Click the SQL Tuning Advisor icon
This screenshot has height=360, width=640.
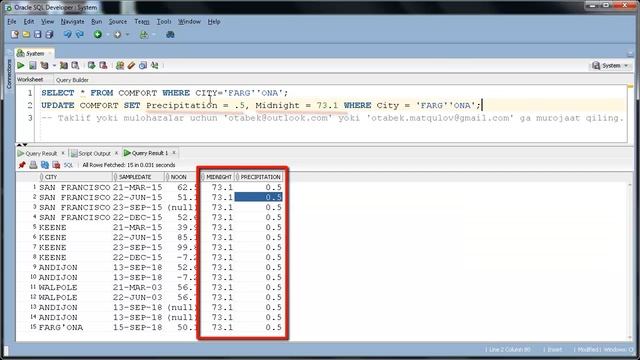[76, 65]
